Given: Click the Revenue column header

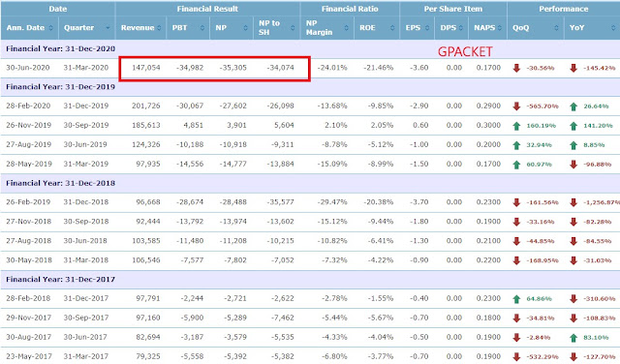Looking at the screenshot, I should (x=140, y=28).
